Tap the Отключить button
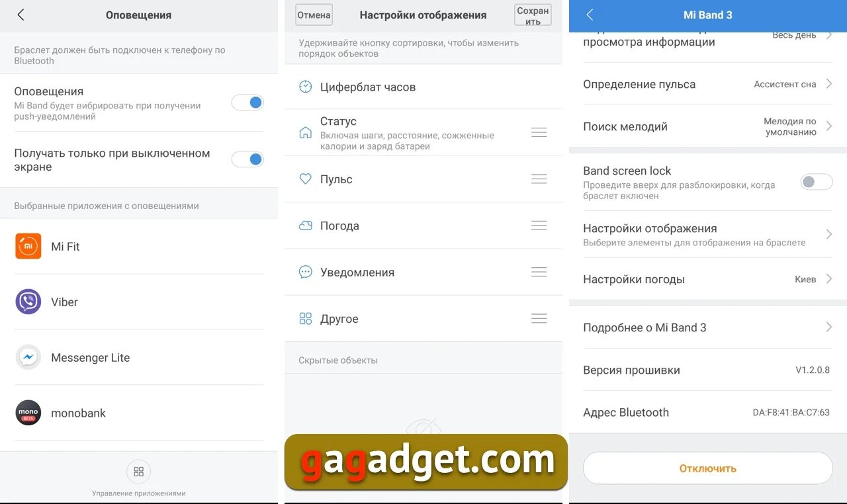 pyautogui.click(x=707, y=468)
